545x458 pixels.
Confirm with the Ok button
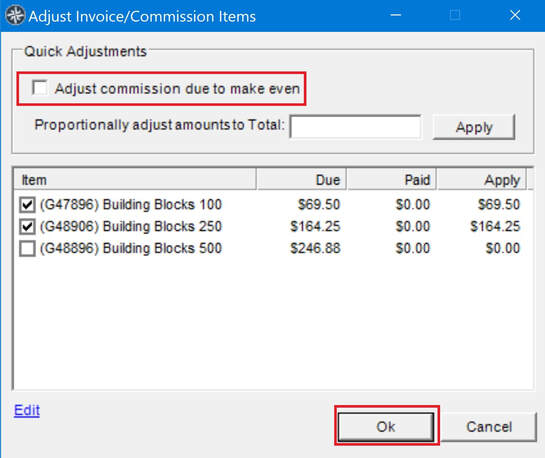386,426
